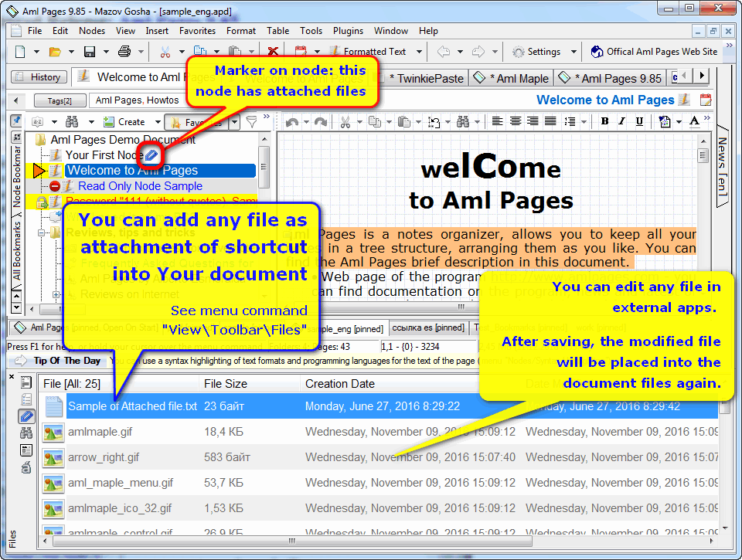Click the Open folder icon in the main toolbar
The height and width of the screenshot is (560, 742).
point(55,52)
